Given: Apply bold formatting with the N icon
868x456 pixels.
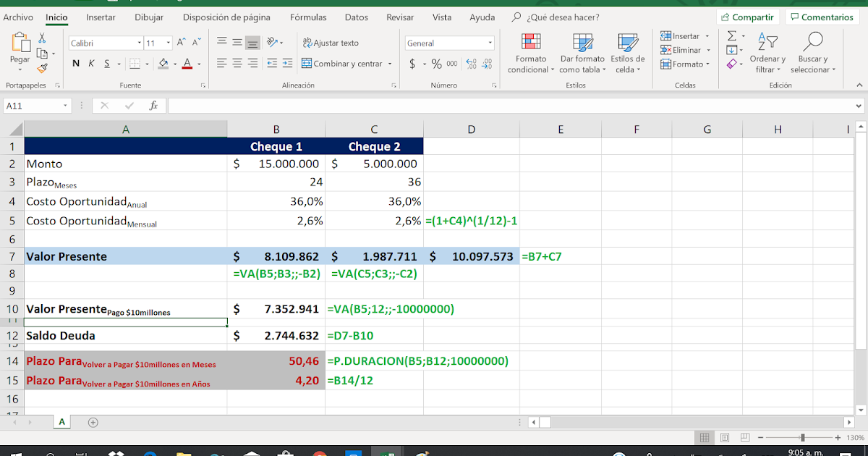Looking at the screenshot, I should (x=77, y=64).
